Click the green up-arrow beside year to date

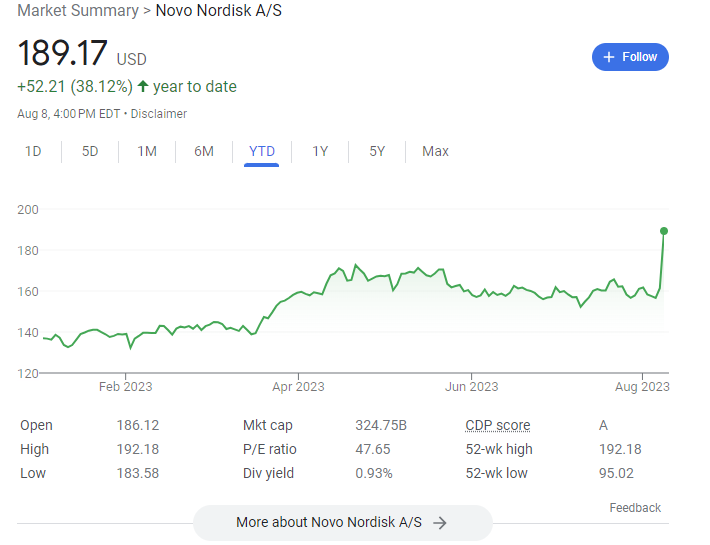point(143,86)
